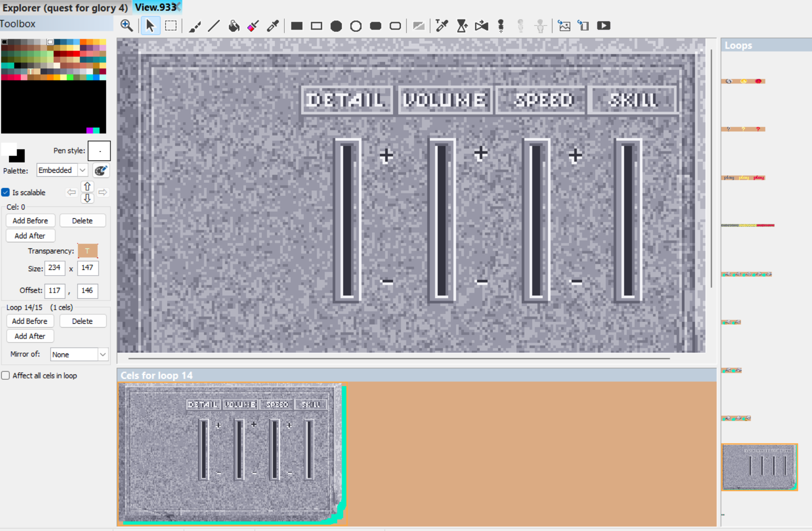Click the bowtie mirror toolbar icon
812x531 pixels.
point(481,26)
